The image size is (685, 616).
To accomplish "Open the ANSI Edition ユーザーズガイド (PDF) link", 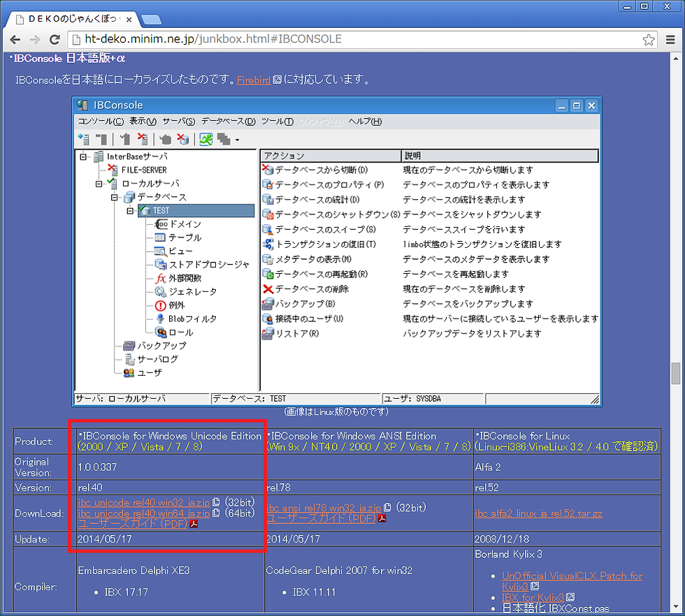I will click(x=321, y=519).
